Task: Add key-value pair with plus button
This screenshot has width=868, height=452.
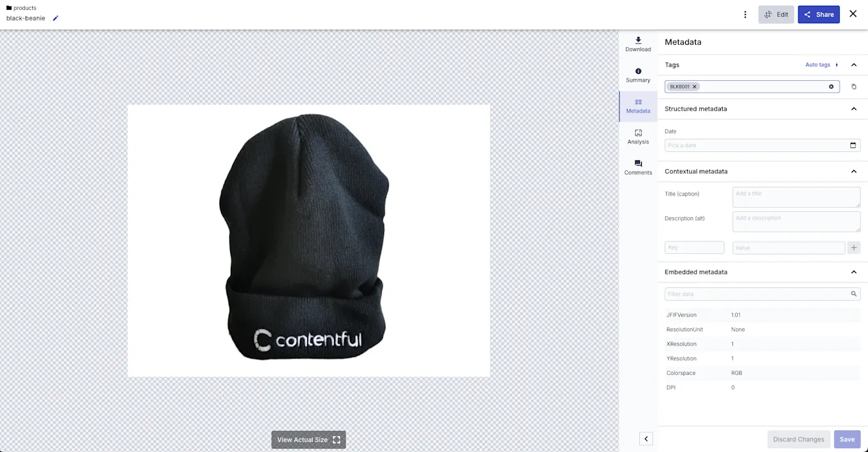Action: pos(854,248)
